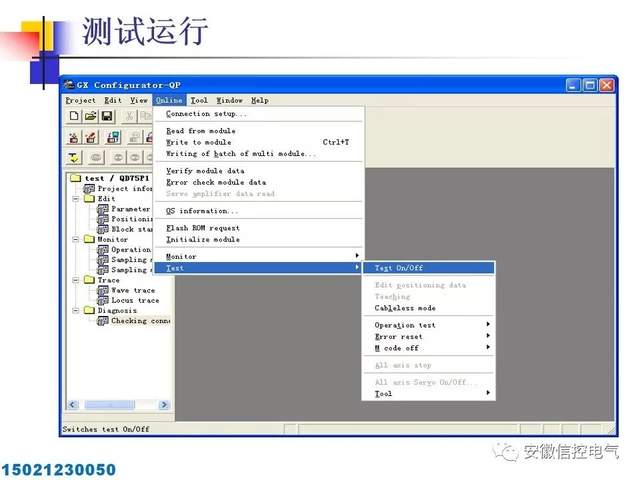Click the greyed-out Cut scissors icon
This screenshot has width=640, height=480.
(129, 116)
